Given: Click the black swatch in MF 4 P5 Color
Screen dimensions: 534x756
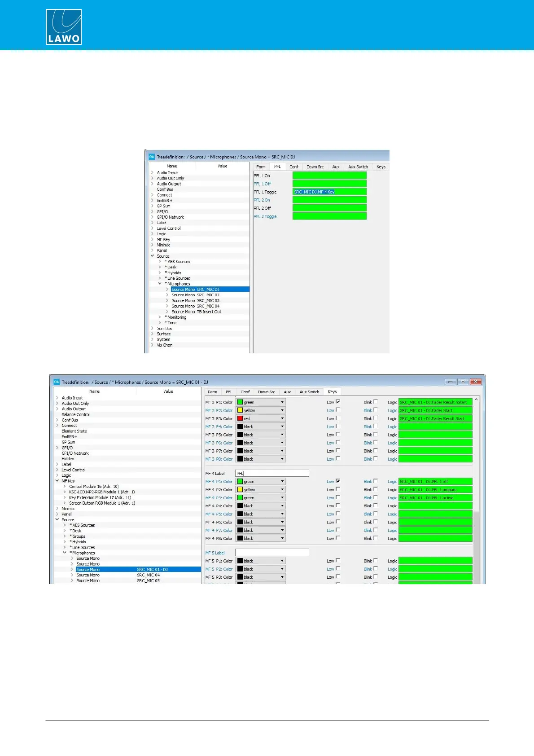Looking at the screenshot, I should click(240, 514).
